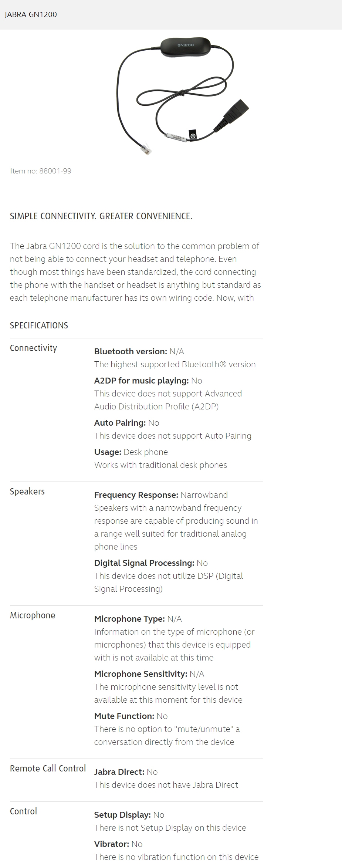Click the Connectivity category label
Viewport: 342px width, 868px height.
point(33,348)
